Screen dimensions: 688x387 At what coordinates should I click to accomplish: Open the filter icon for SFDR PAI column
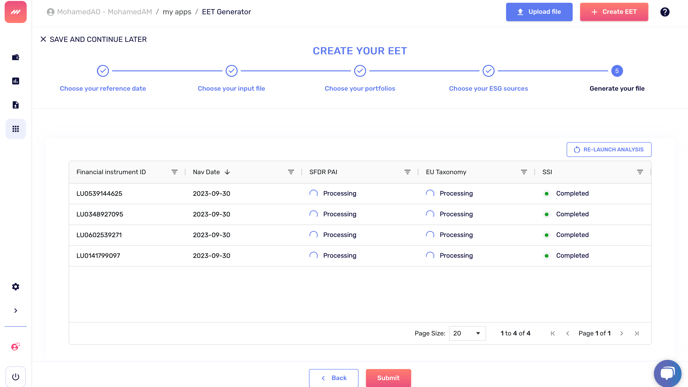[407, 172]
